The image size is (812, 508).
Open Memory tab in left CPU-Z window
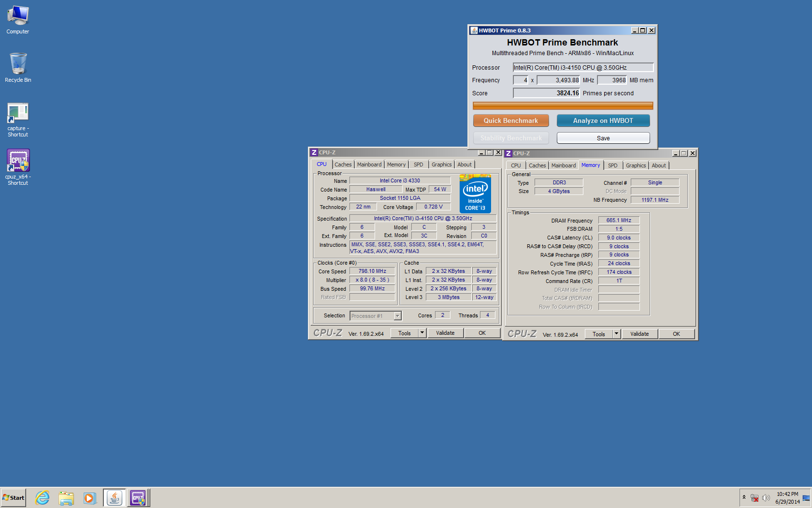click(x=396, y=164)
